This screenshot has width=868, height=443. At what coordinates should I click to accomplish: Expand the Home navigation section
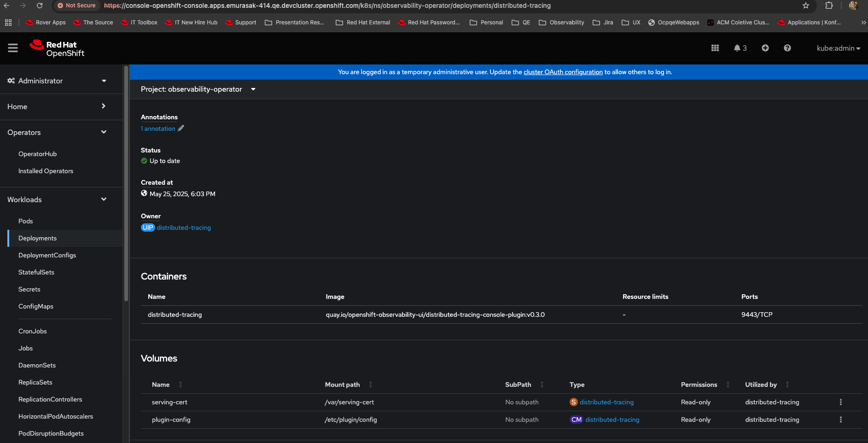pos(57,106)
